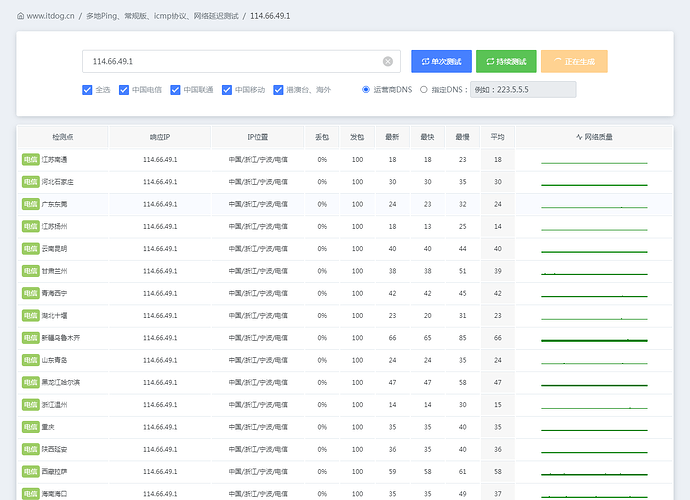Click the 电信 badge for 黑龙江哈尔滨
This screenshot has width=690, height=500.
click(x=30, y=382)
